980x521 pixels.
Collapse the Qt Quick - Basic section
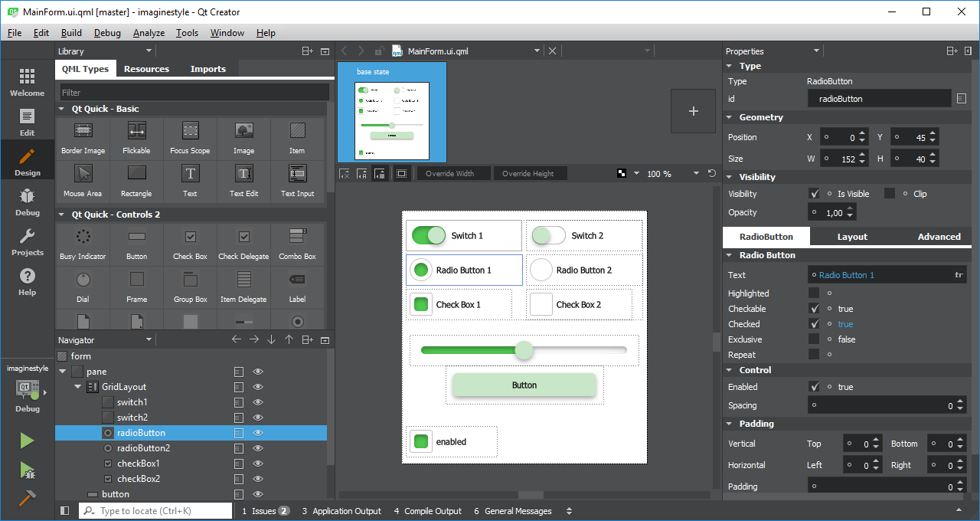point(61,109)
